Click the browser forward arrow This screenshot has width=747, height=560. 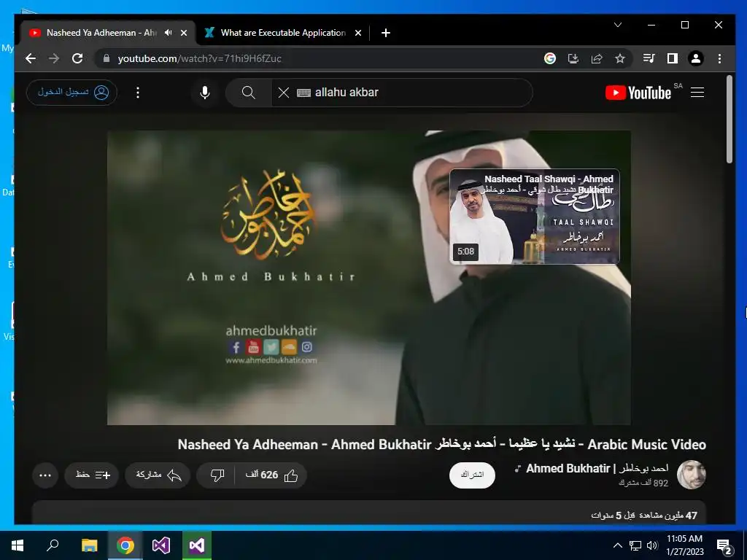coord(54,58)
